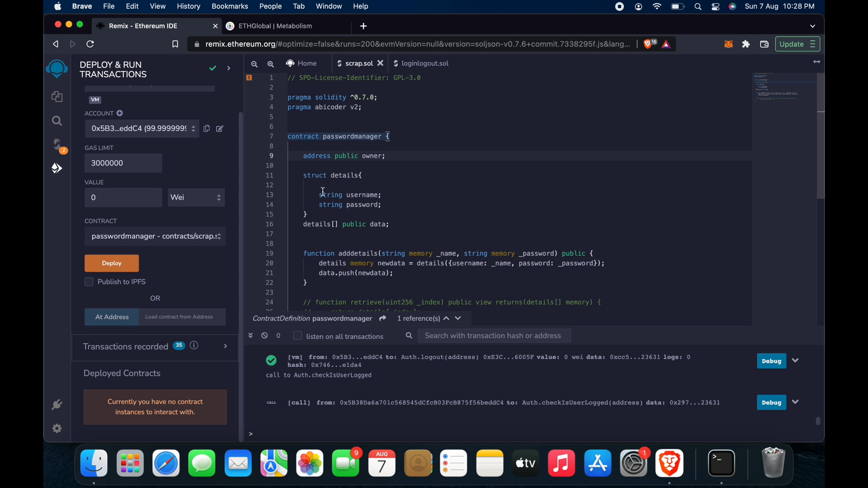Open the Remix home logo icon
The width and height of the screenshot is (868, 488).
point(57,69)
